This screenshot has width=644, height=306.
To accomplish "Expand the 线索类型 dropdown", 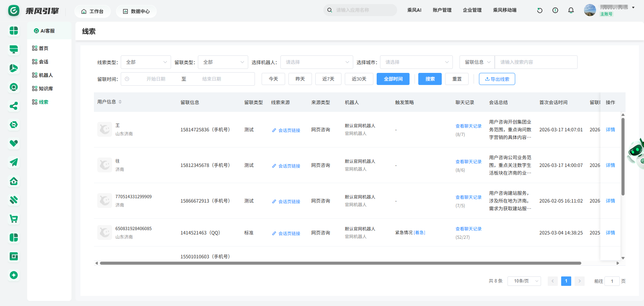I will (x=146, y=62).
